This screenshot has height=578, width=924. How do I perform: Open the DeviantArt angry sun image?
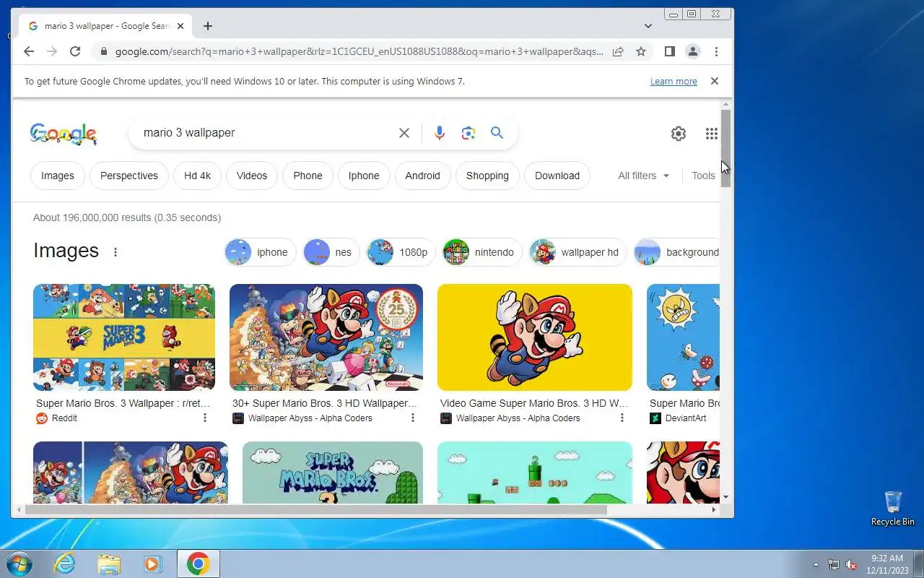[x=683, y=337]
